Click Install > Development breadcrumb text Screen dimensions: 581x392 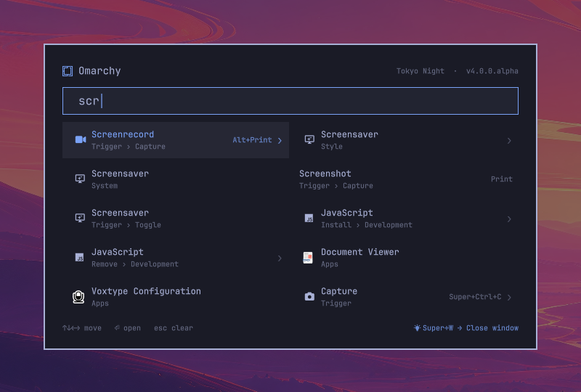coord(367,225)
